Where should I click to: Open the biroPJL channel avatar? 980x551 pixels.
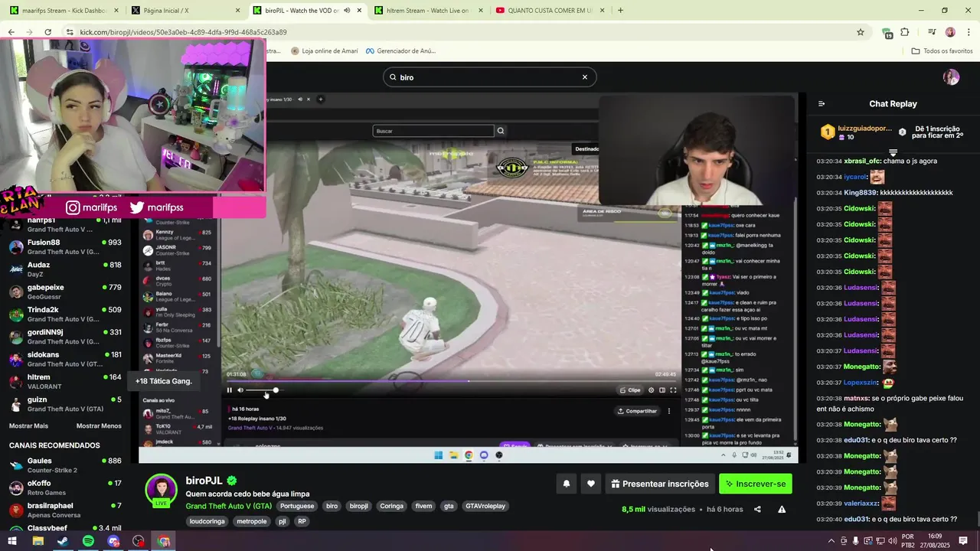pos(162,490)
